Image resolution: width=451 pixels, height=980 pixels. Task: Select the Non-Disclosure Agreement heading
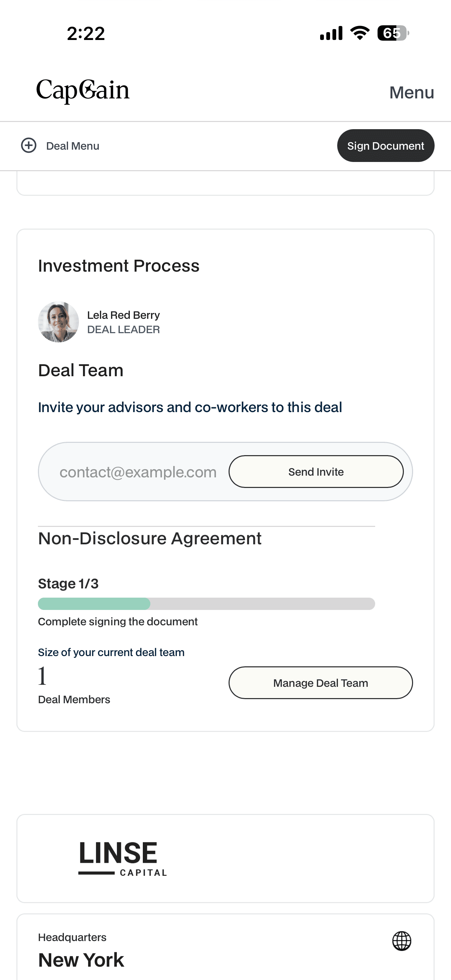click(150, 539)
